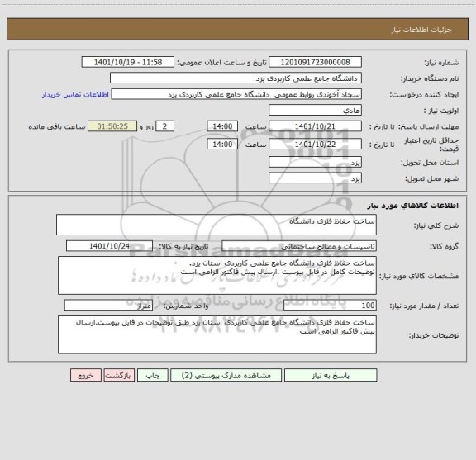The image size is (476, 460).
Task: Click the text ساعت باقی مانده
Action: 57,127
